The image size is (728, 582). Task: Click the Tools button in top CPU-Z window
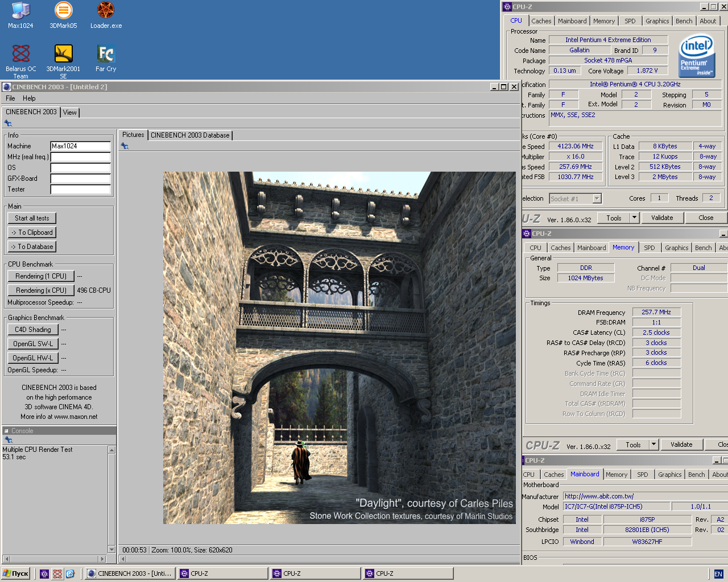coord(614,218)
